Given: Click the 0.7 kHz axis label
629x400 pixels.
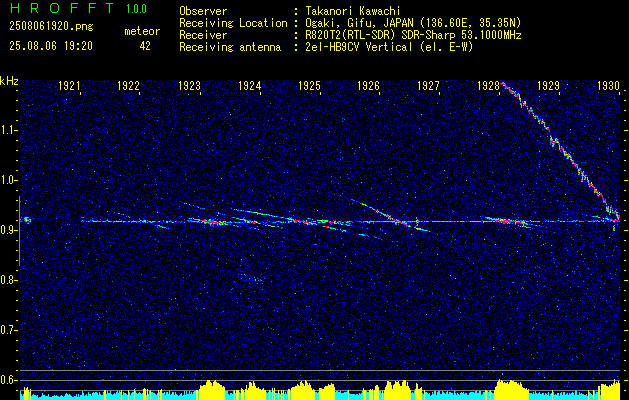Looking at the screenshot, I should [x=7, y=330].
